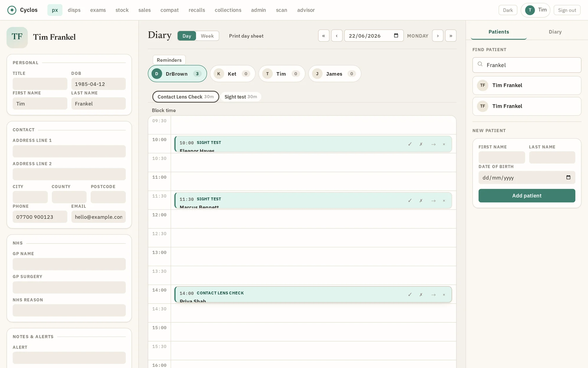Viewport: 588px width, 368px height.
Task: Click the arrow on the 11:30 appointment
Action: (433, 201)
